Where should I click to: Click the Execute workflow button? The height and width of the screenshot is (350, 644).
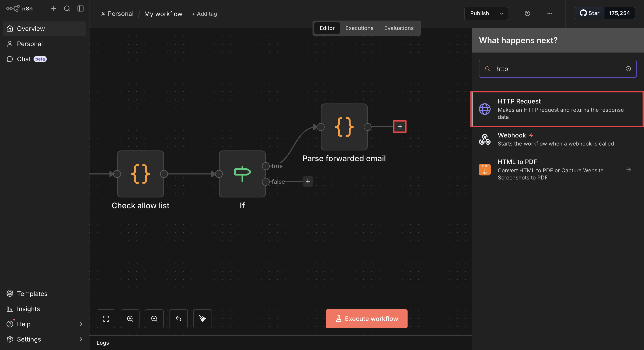(x=366, y=318)
